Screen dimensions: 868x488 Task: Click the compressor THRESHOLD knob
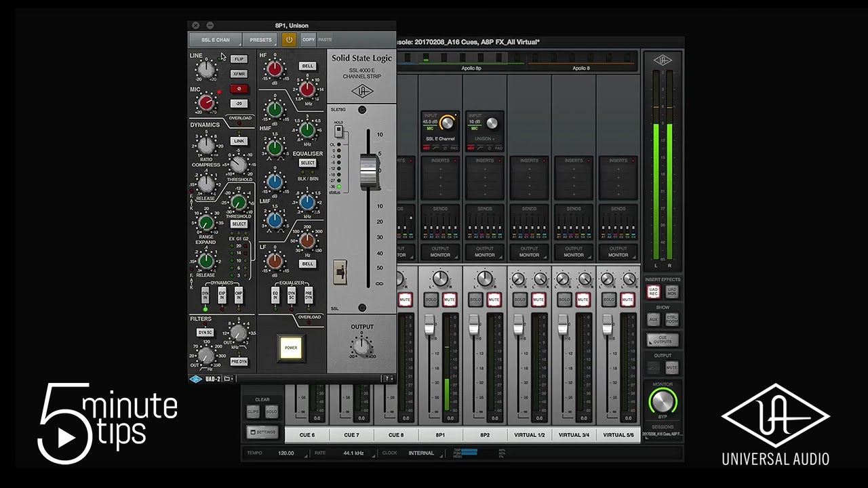click(x=238, y=164)
